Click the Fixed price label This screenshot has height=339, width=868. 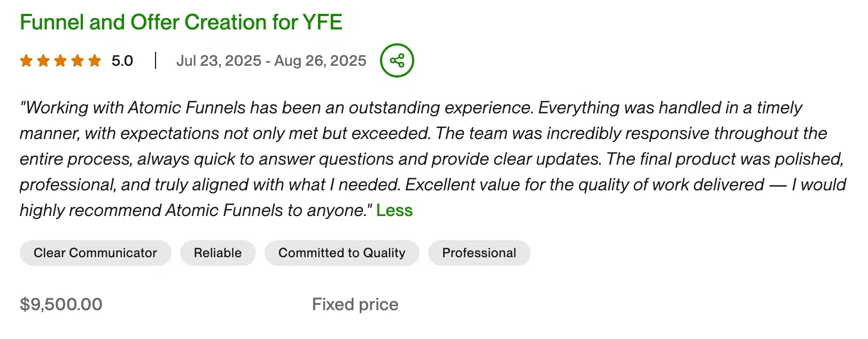[354, 304]
